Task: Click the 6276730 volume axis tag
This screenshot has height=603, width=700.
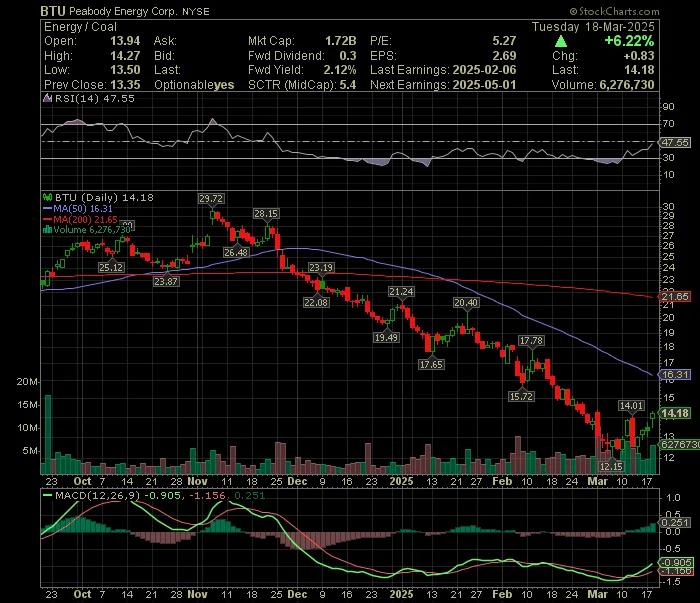Action: coord(679,445)
